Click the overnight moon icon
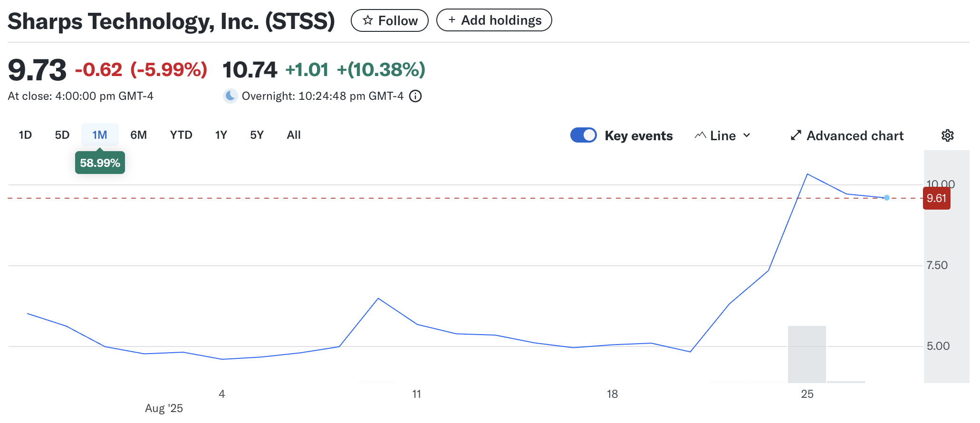This screenshot has width=980, height=423. (230, 96)
